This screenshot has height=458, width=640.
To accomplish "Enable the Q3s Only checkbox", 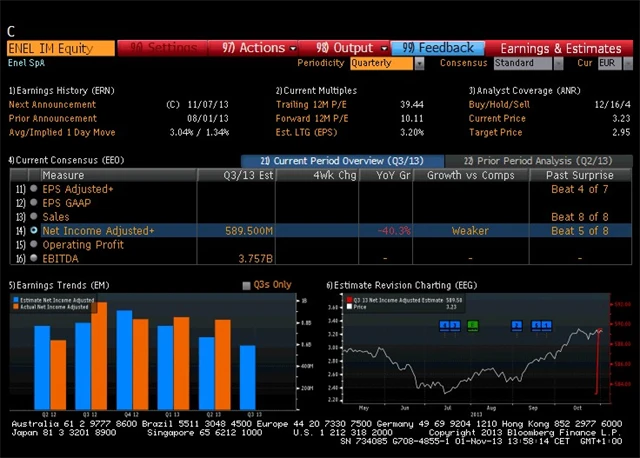I will 246,285.
